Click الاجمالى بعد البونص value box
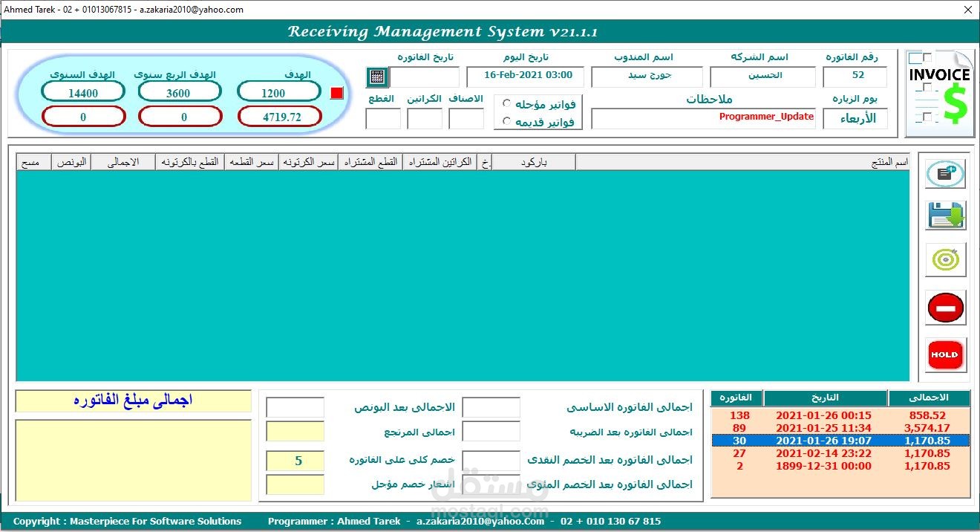Screen dimensions: 980x532 pos(295,407)
